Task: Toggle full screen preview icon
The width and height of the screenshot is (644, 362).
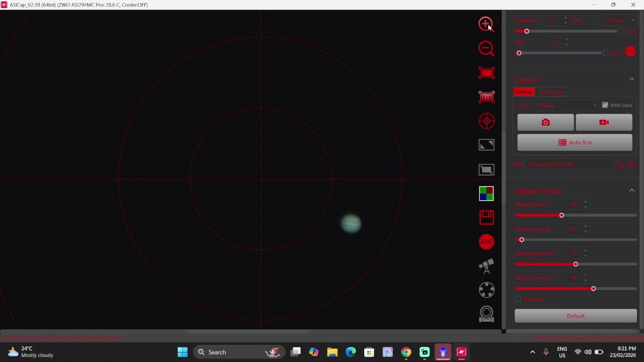Action: [487, 169]
